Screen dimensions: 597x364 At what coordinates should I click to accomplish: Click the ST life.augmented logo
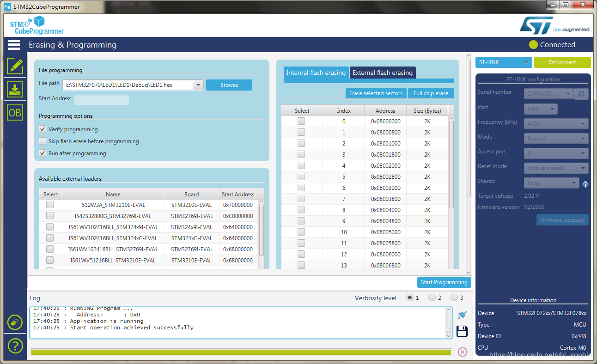coord(554,26)
